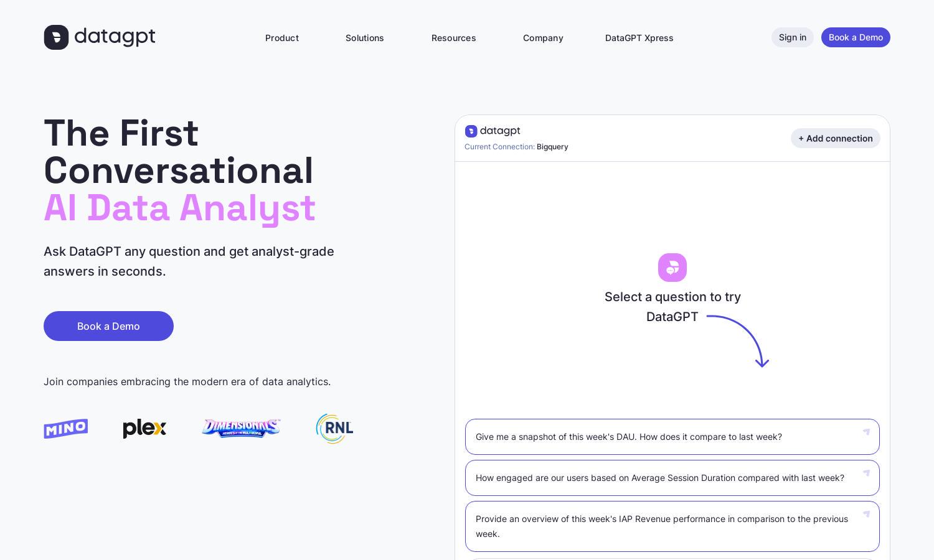Select the Average Session Duration question
This screenshot has height=560, width=934.
coord(672,478)
